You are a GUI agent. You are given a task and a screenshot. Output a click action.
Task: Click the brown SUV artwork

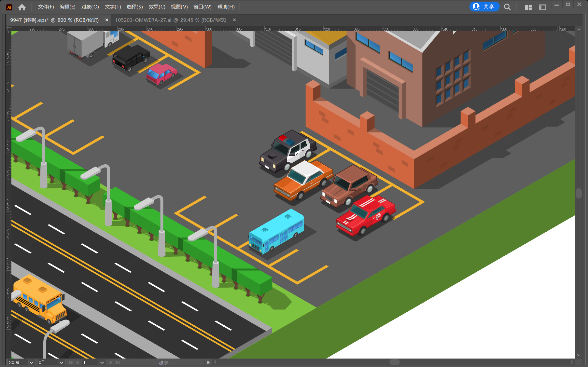coord(349,186)
